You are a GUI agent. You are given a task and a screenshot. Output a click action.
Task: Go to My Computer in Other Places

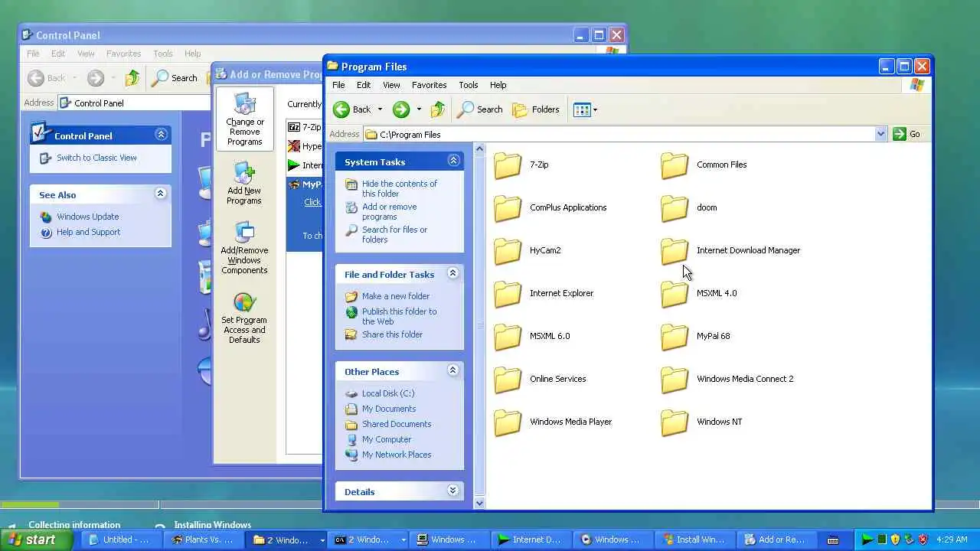click(x=378, y=439)
